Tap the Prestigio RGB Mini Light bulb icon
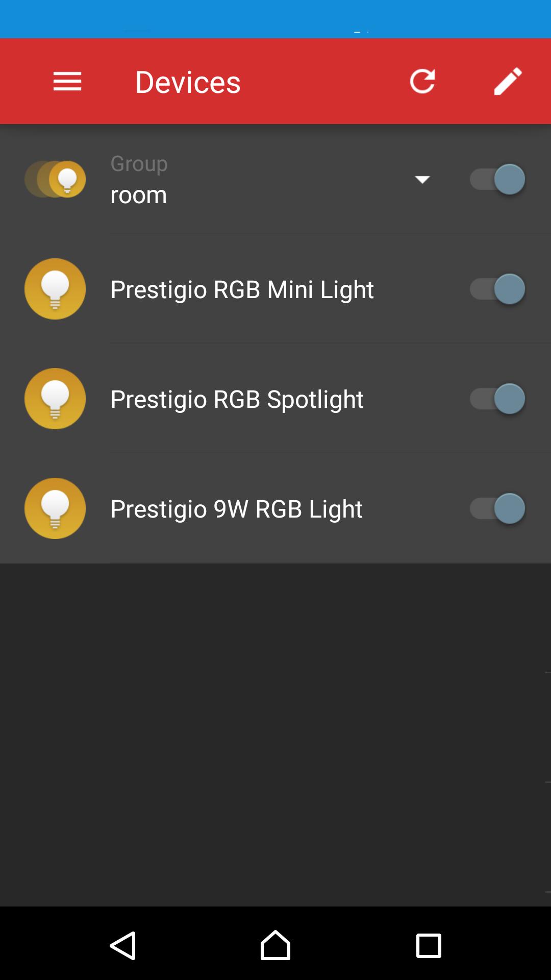551x980 pixels. tap(55, 289)
